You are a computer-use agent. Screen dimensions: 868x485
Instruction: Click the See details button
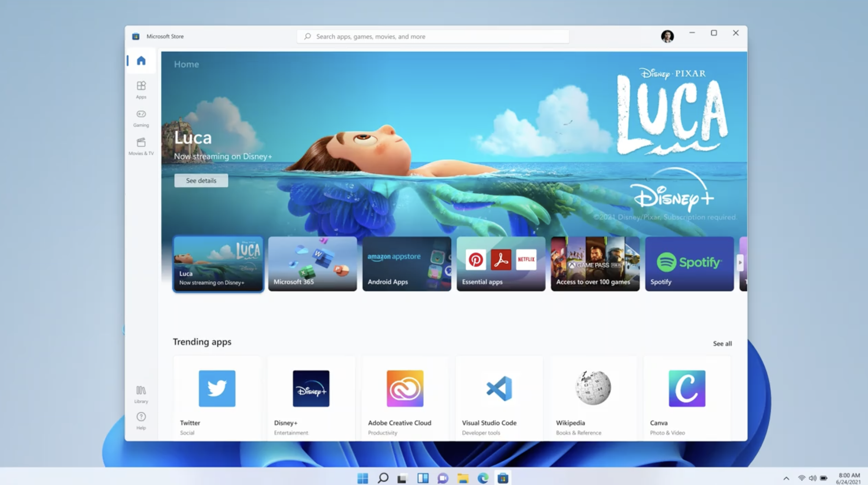point(201,181)
